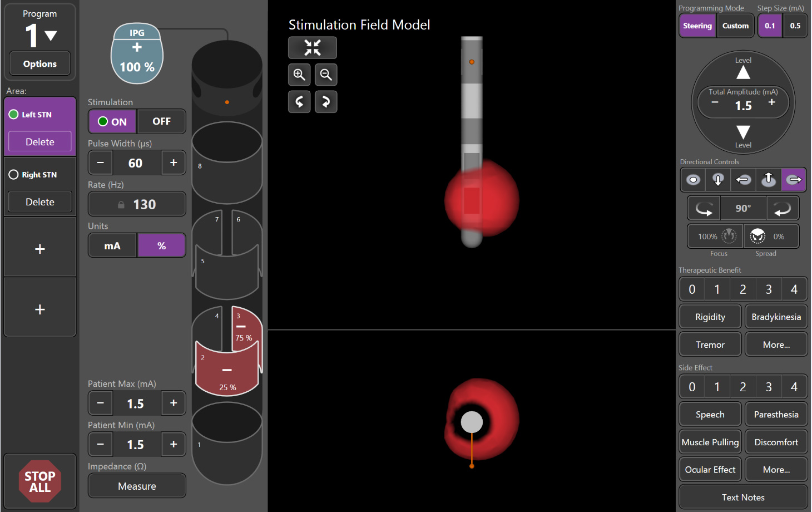The image size is (812, 512).
Task: Rotate field clockwise left of 90°
Action: 704,209
